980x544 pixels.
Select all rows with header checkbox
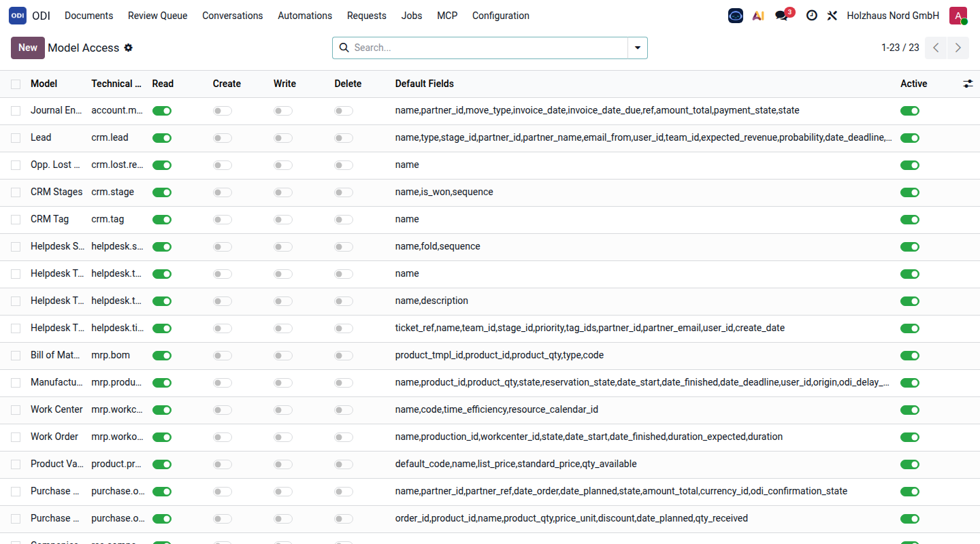pyautogui.click(x=16, y=84)
